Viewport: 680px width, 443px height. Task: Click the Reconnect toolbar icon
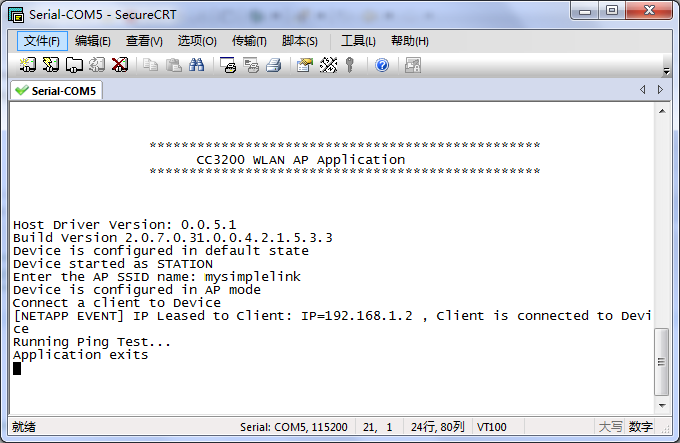[97, 65]
